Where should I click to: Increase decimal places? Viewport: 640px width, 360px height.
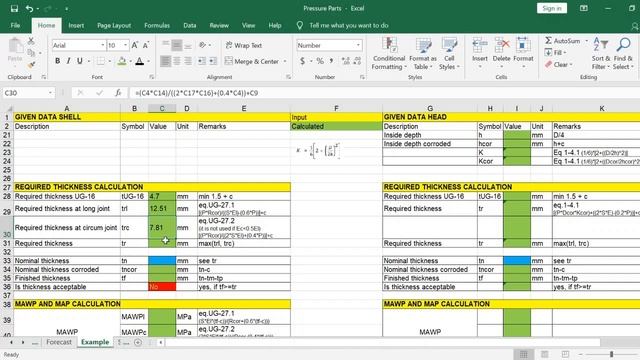(x=346, y=61)
